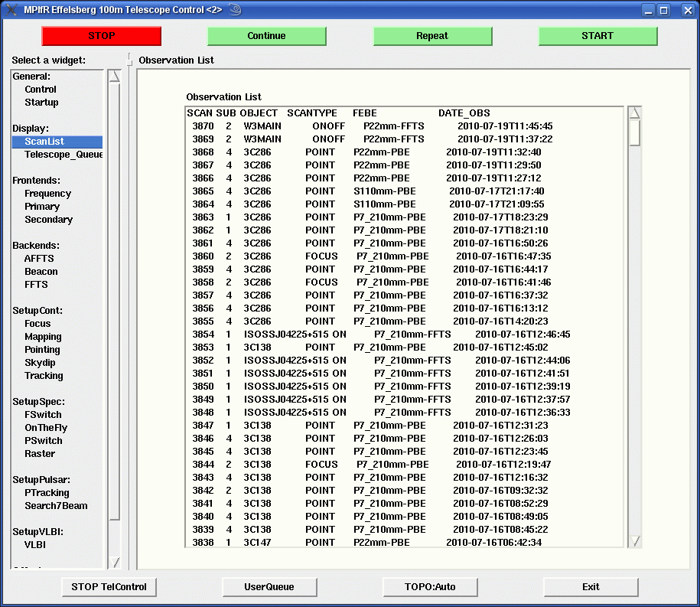The width and height of the screenshot is (700, 607).
Task: Click the Exit button
Action: point(591,587)
